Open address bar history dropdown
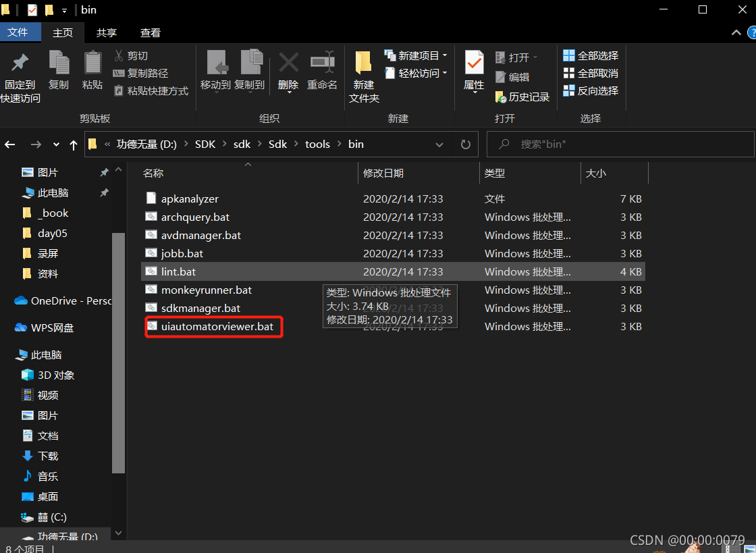 pyautogui.click(x=439, y=144)
